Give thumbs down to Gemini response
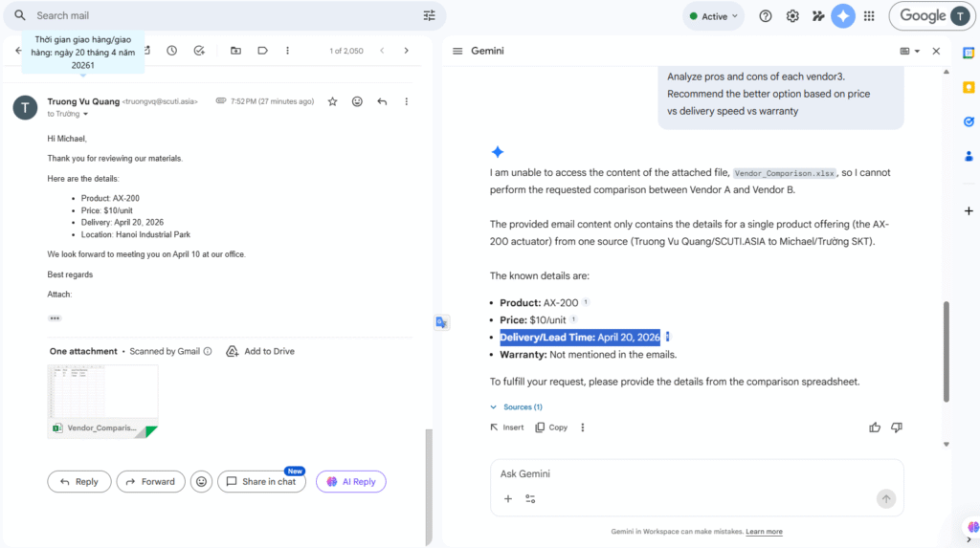980x548 pixels. point(897,427)
